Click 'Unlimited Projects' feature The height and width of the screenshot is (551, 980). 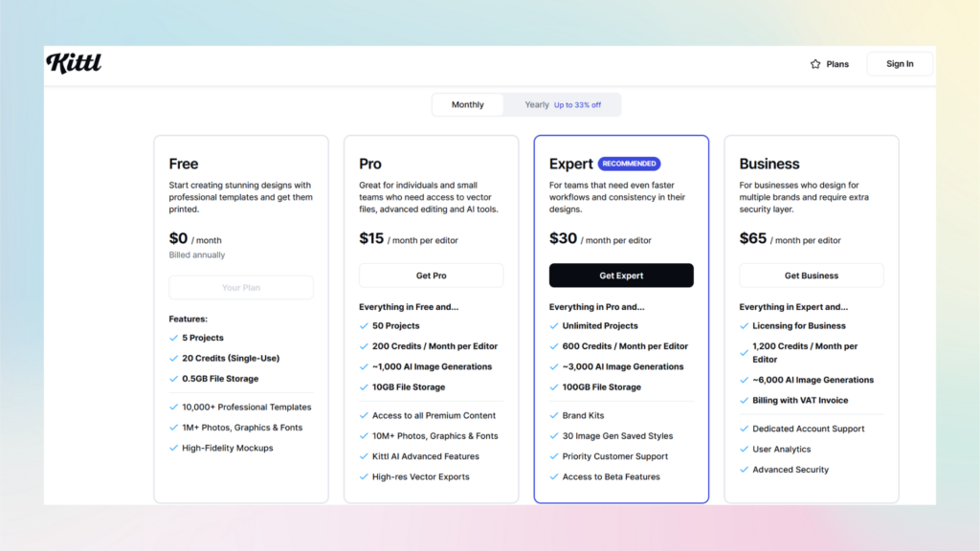[600, 326]
